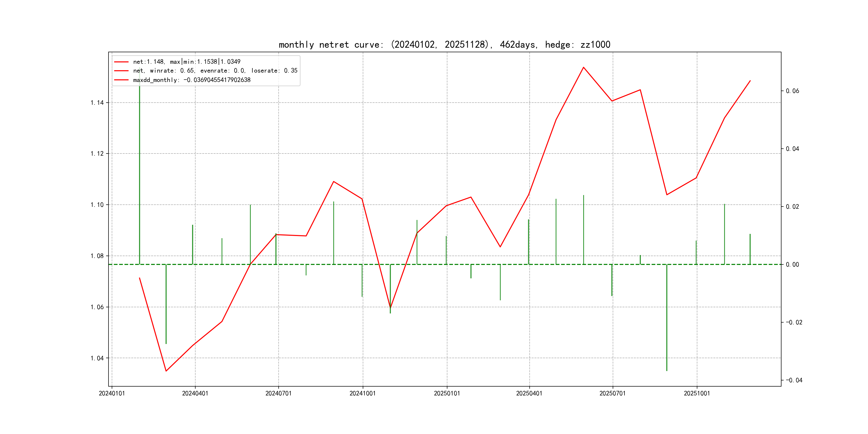The image size is (868, 434).
Task: Click x-axis label 20241001
Action: 362,393
